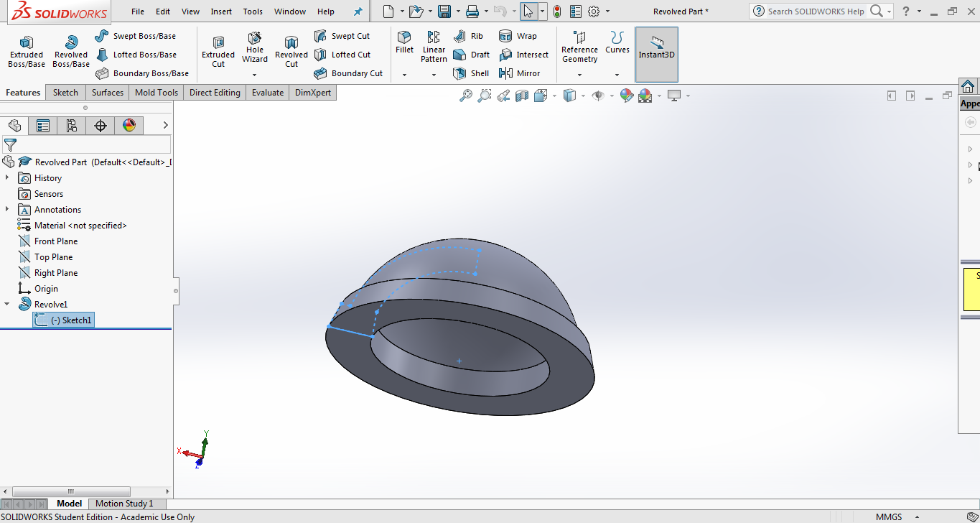
Task: Open the Fillet dropdown arrow
Action: click(x=404, y=75)
